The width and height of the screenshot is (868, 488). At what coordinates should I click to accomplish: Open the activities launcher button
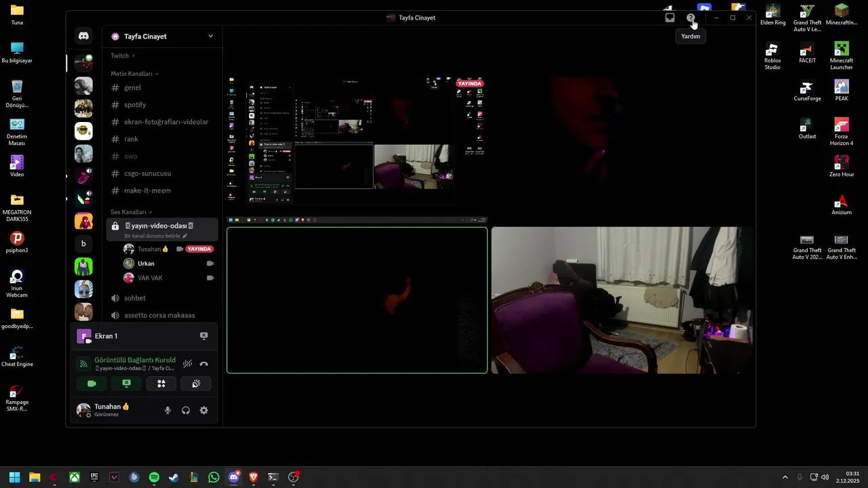(x=161, y=384)
